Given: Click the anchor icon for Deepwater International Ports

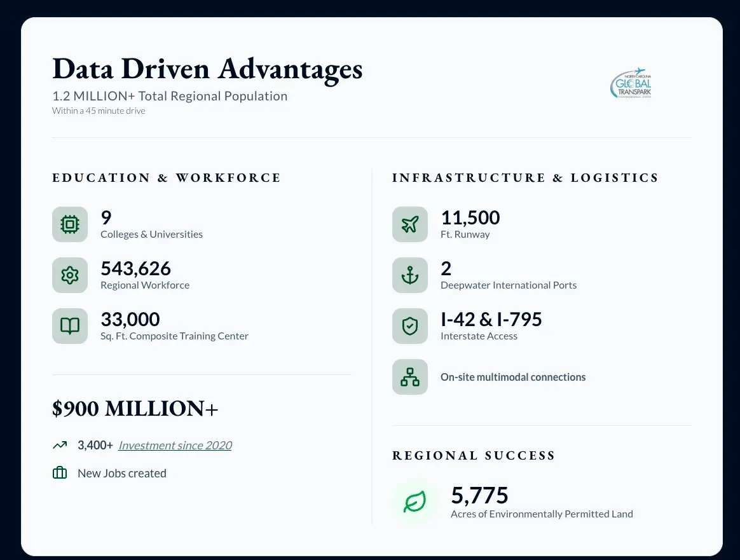Looking at the screenshot, I should [x=410, y=275].
